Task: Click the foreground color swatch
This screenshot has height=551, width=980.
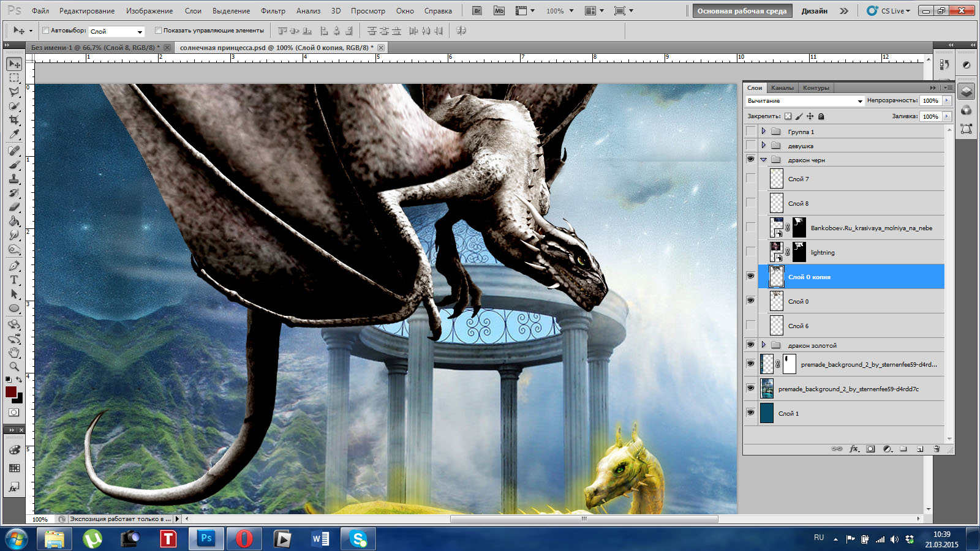Action: 10,392
